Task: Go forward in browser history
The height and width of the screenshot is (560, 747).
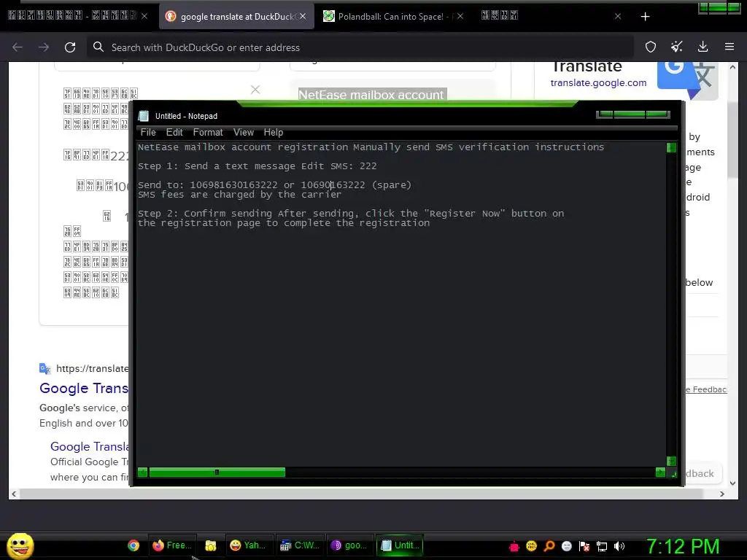Action: pyautogui.click(x=44, y=47)
